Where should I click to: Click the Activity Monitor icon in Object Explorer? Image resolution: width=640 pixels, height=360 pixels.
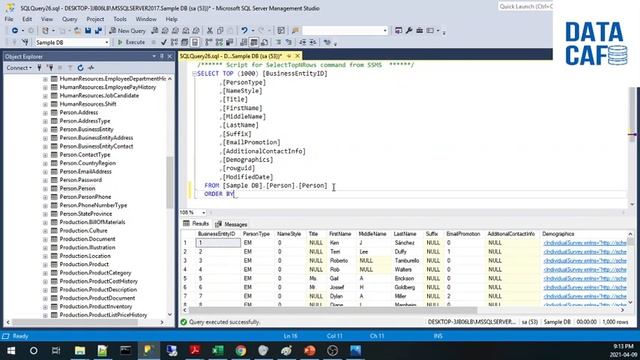pyautogui.click(x=91, y=68)
